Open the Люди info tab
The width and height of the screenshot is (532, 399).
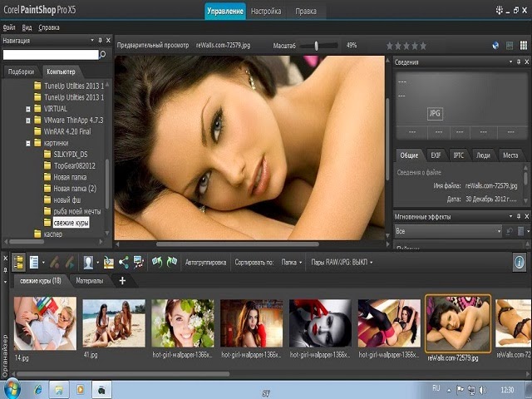(x=483, y=155)
